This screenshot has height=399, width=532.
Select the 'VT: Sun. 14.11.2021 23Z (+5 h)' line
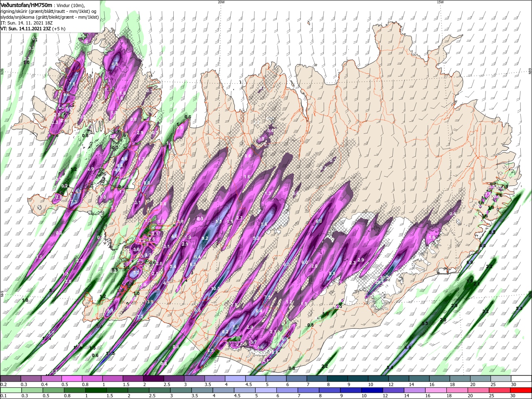coord(33,29)
